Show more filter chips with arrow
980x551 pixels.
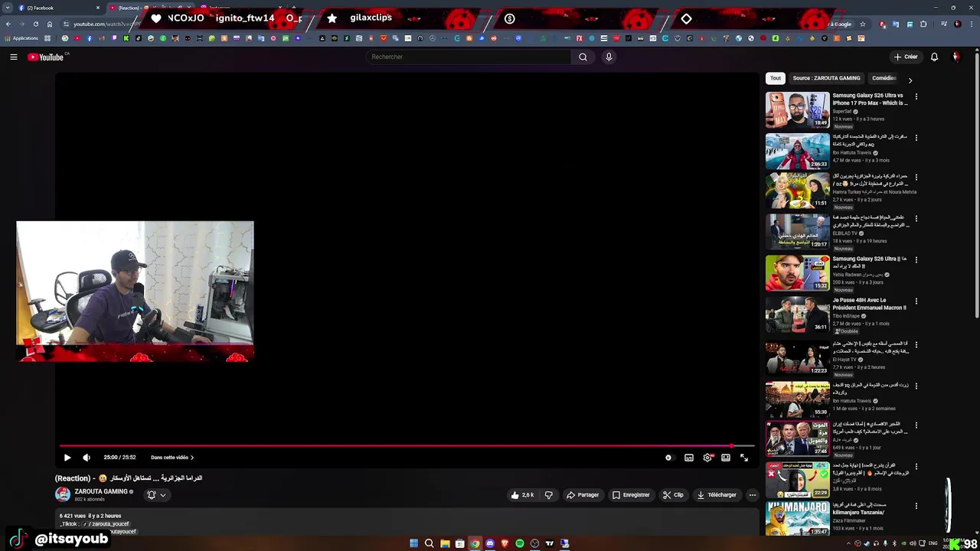(910, 80)
